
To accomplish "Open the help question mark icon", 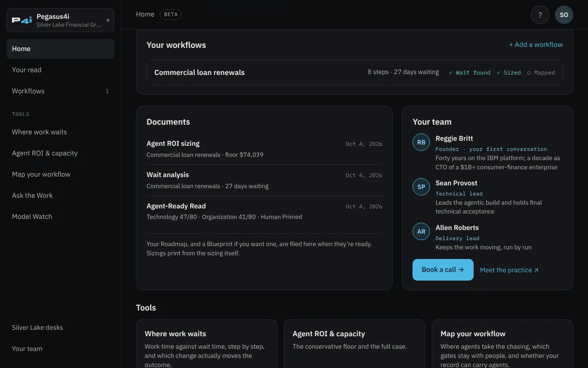I will (x=540, y=15).
